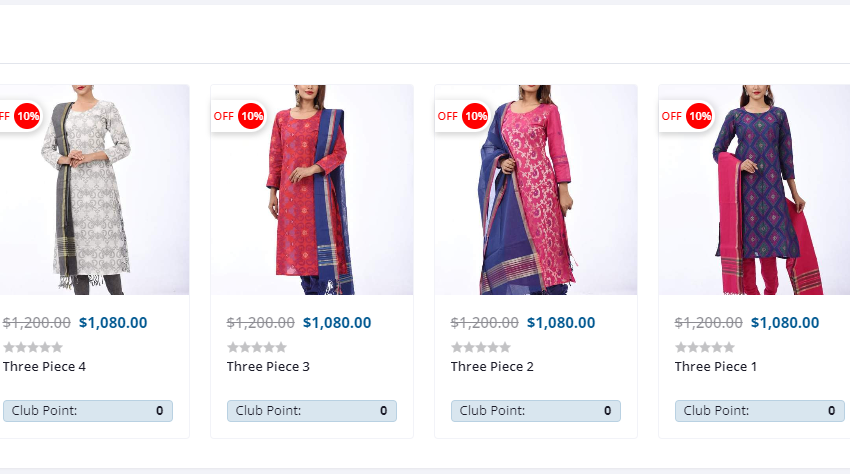Viewport: 850px width, 474px height.
Task: Open the Three Piece 4 product title
Action: tap(44, 367)
